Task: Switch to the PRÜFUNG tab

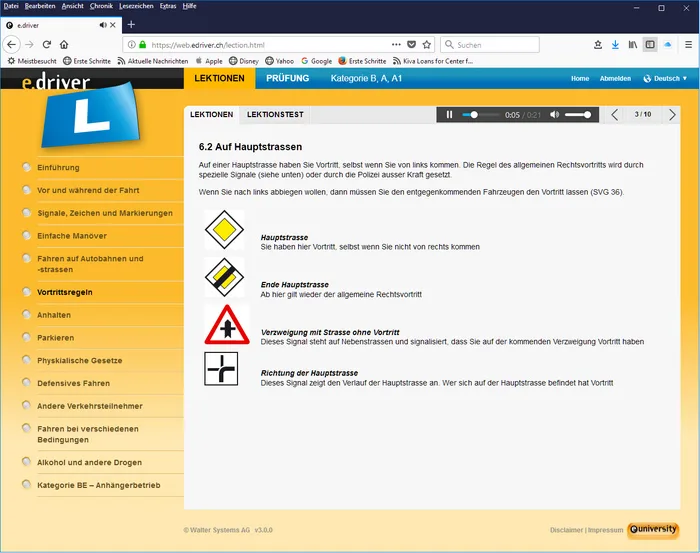Action: (288, 78)
